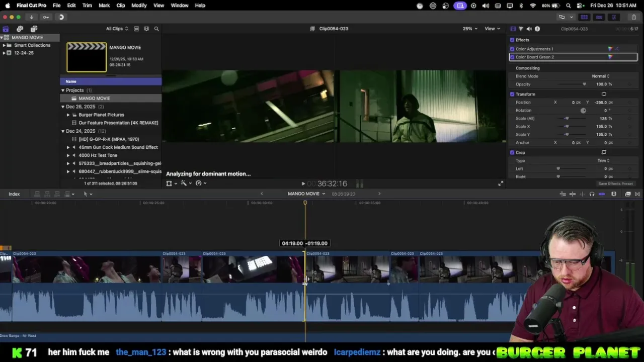Enter viewer full screen mode
Image resolution: width=644 pixels, height=362 pixels.
(x=500, y=184)
